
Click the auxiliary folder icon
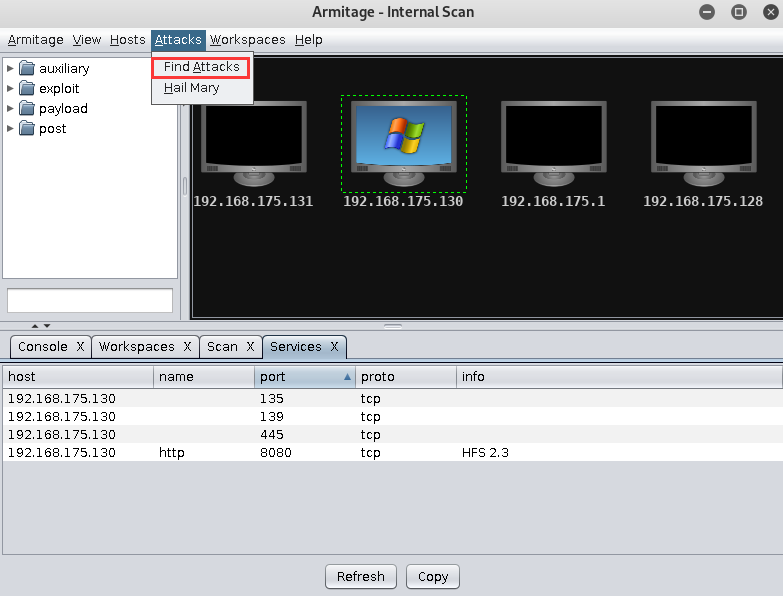26,68
